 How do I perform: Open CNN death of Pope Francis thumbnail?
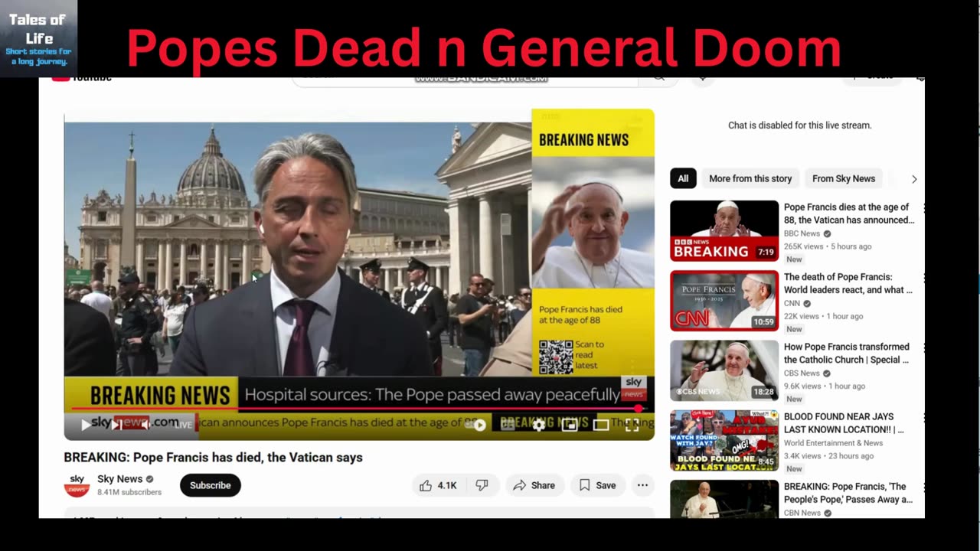[x=724, y=301]
